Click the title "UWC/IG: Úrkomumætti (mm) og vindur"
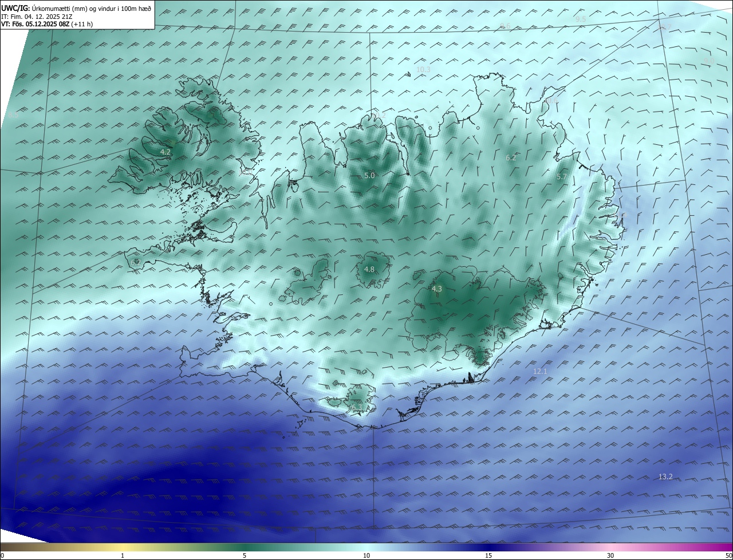Viewport: 733px width, 560px height. (x=76, y=9)
